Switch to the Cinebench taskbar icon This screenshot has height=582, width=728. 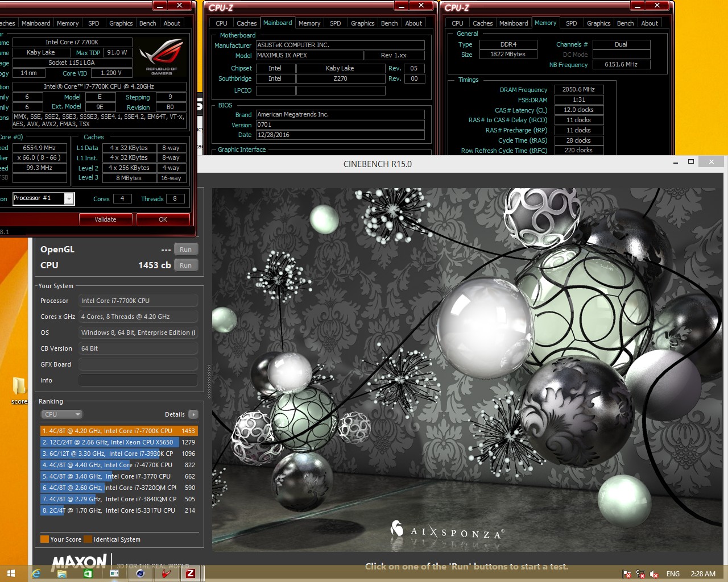coord(140,573)
